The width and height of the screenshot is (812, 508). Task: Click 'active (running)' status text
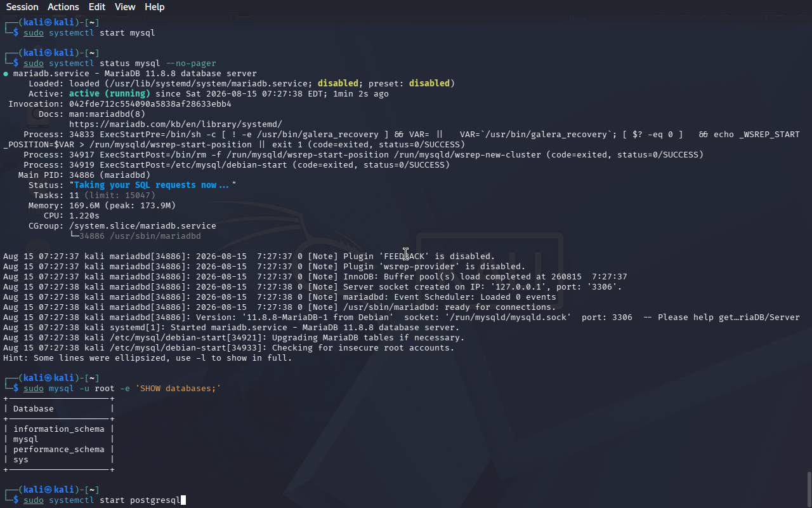pos(110,94)
